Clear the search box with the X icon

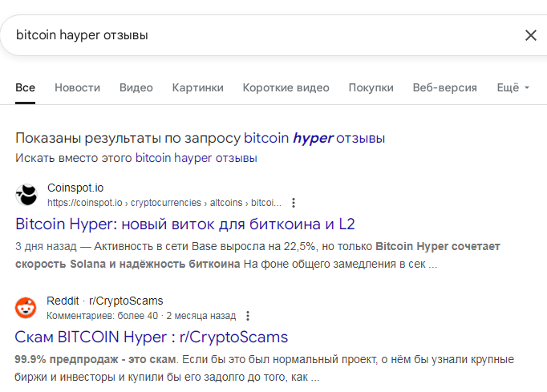click(x=530, y=35)
